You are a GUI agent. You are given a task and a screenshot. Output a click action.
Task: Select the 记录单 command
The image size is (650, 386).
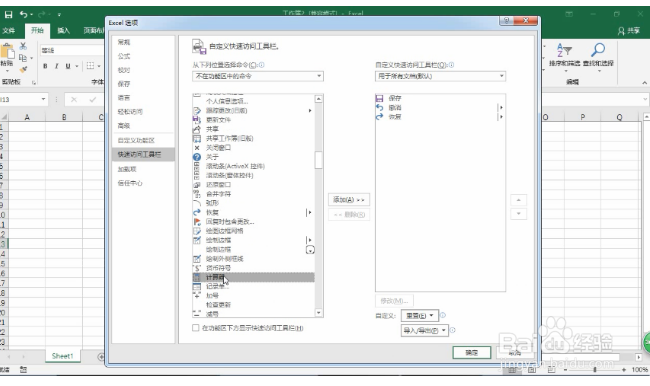pos(253,286)
